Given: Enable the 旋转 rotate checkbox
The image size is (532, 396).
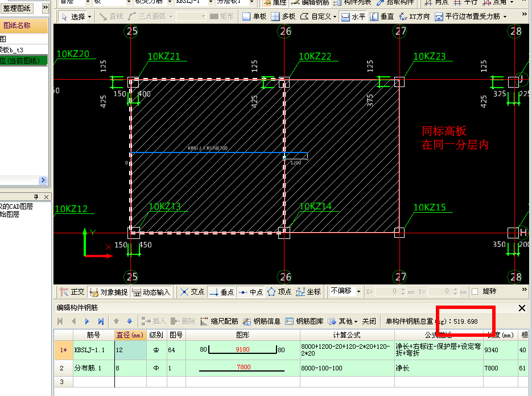Looking at the screenshot, I should 475,291.
